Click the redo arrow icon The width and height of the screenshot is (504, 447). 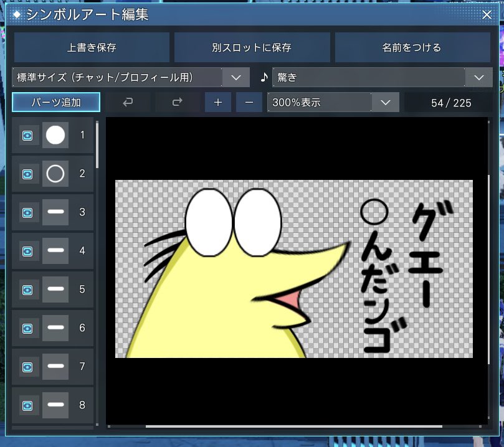(x=177, y=101)
